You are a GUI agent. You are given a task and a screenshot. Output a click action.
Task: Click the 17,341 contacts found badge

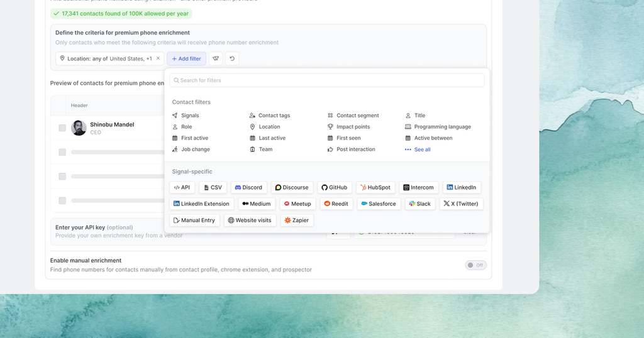(x=121, y=14)
